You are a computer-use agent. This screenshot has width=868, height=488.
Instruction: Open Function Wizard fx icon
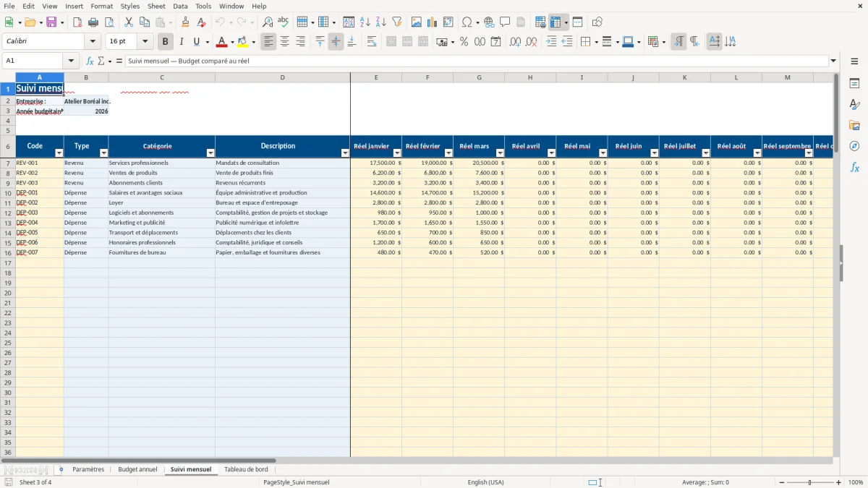click(90, 61)
